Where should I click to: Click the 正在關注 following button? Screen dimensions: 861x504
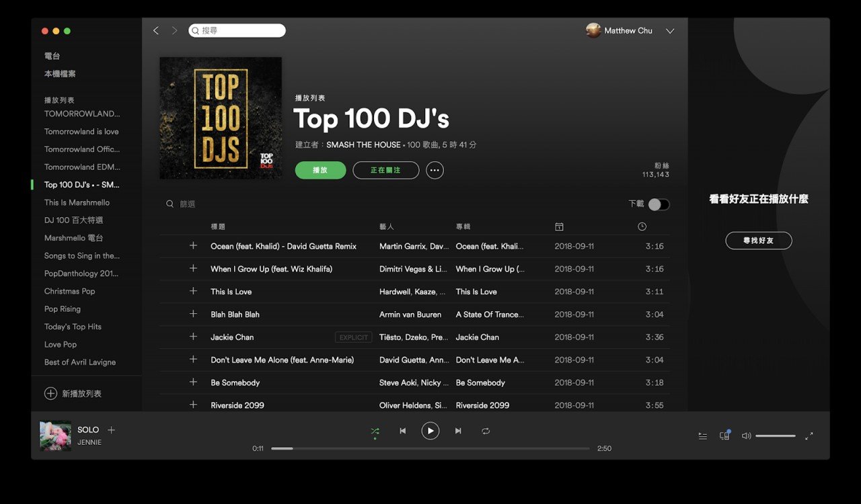tap(385, 170)
